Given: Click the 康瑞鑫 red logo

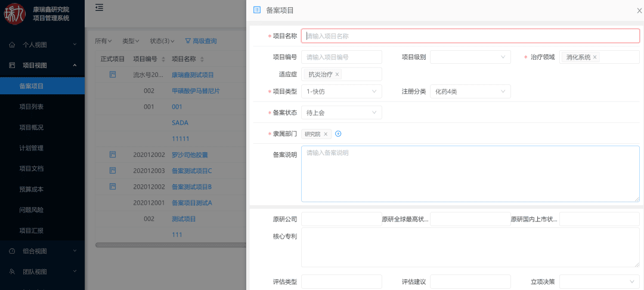Looking at the screenshot, I should [x=15, y=14].
